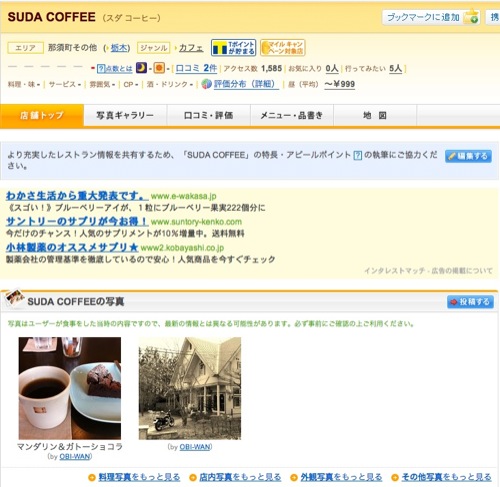Click the photo stack icon beside SUDA COFFEEの写真
The width and height of the screenshot is (500, 487).
(15, 298)
